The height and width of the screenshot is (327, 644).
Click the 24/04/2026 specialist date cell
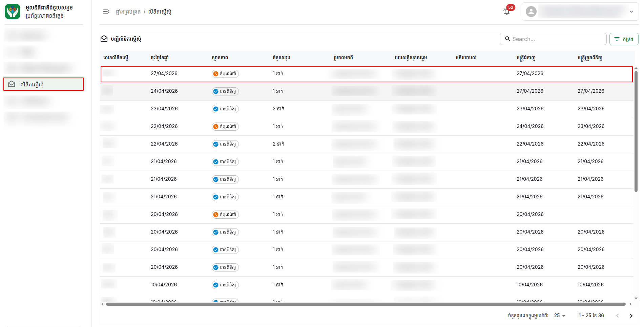530,126
